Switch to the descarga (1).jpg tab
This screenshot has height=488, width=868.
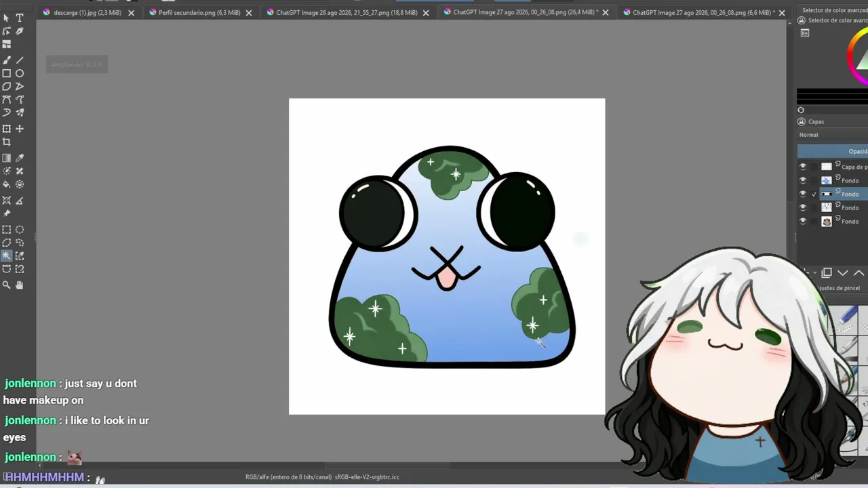87,12
